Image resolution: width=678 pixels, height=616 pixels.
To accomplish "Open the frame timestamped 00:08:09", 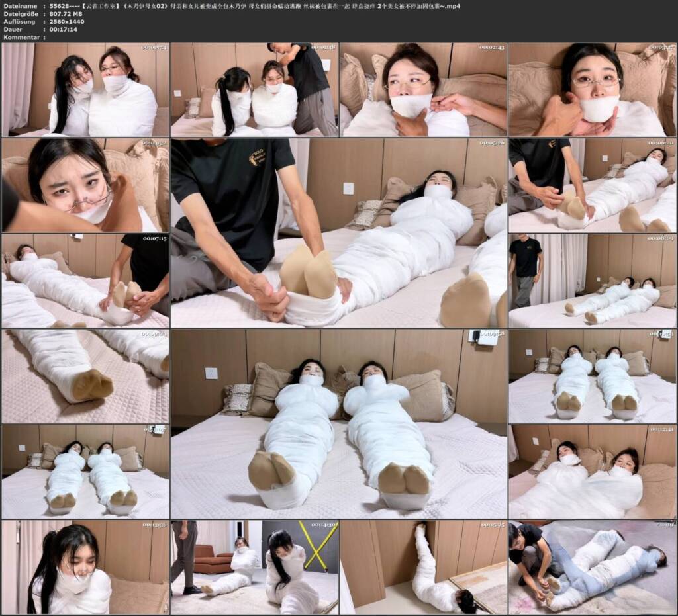I will coord(592,281).
